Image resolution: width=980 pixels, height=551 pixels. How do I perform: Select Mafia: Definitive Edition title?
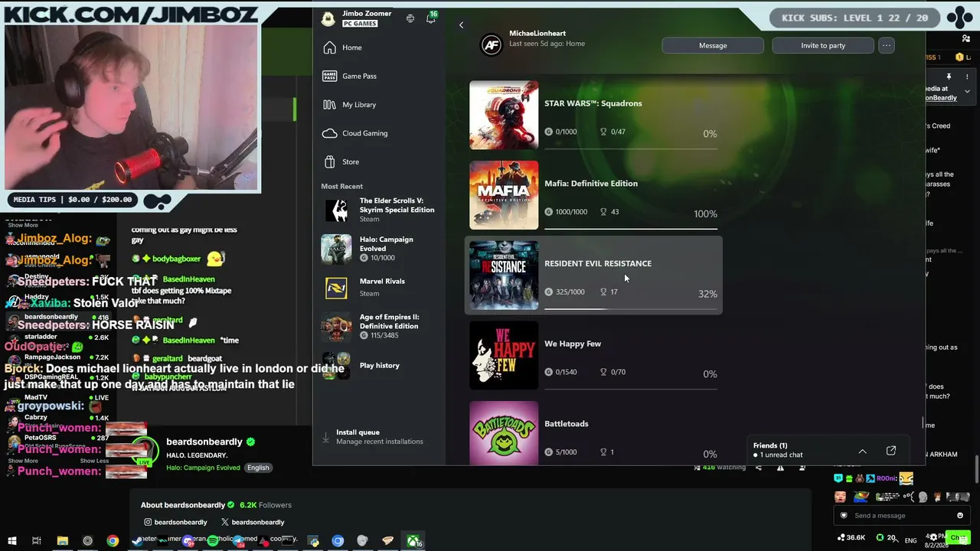pos(591,184)
